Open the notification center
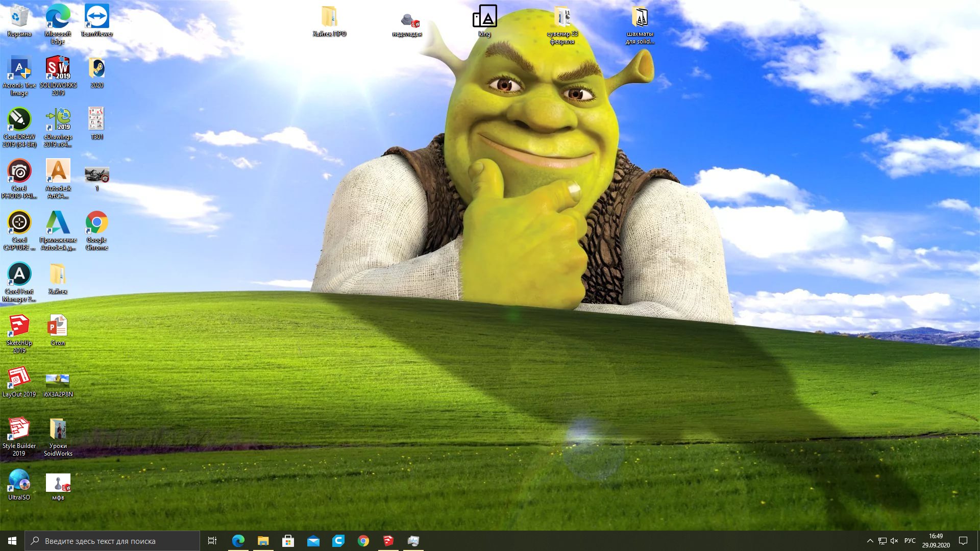This screenshot has width=980, height=551. click(963, 541)
